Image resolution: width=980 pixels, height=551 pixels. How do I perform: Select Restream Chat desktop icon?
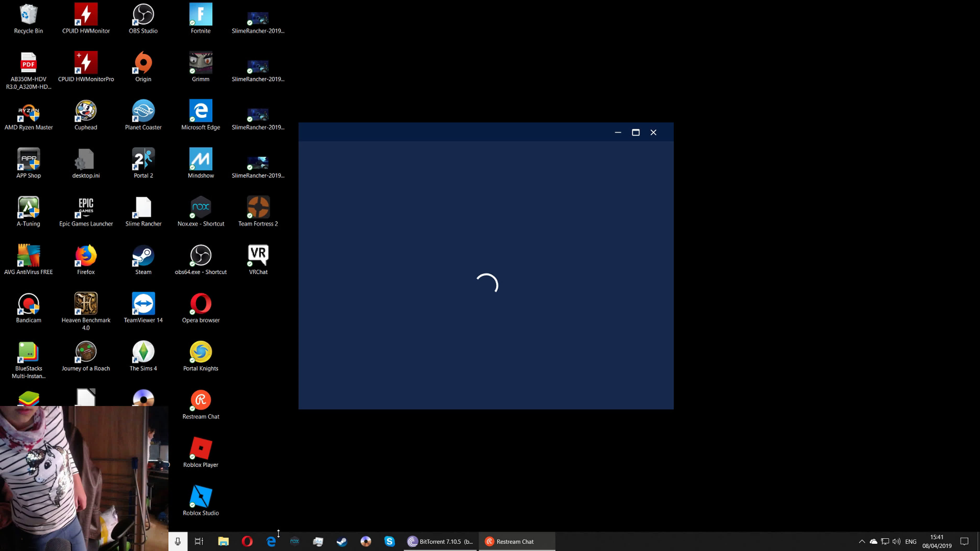pyautogui.click(x=200, y=405)
